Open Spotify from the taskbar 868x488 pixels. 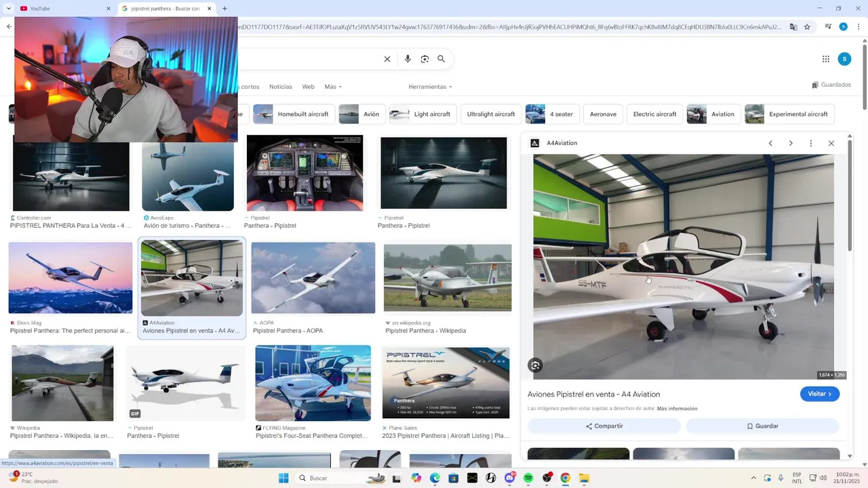(x=528, y=478)
